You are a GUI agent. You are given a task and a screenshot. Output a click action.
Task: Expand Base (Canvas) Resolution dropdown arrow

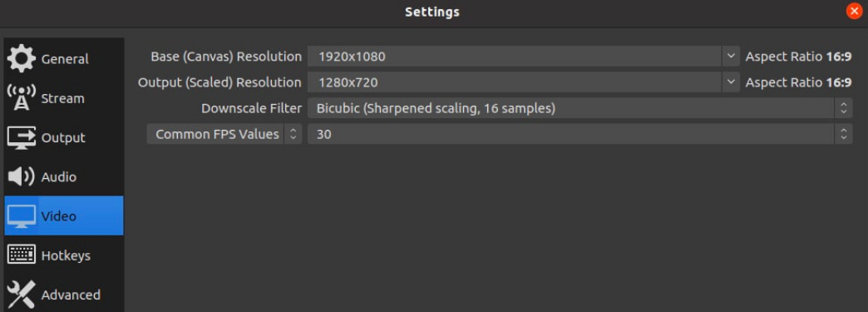pyautogui.click(x=731, y=56)
